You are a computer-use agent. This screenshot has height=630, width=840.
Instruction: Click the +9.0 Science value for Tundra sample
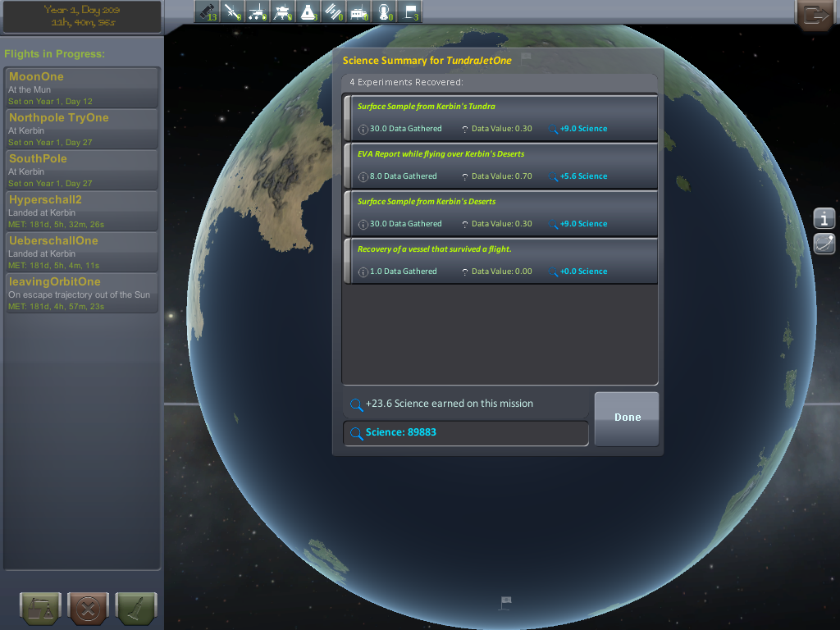pyautogui.click(x=583, y=129)
